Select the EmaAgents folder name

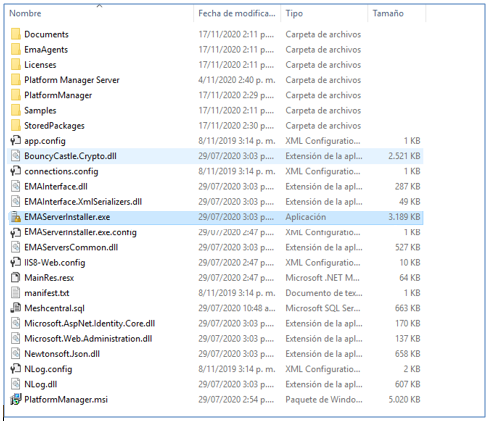tap(46, 50)
